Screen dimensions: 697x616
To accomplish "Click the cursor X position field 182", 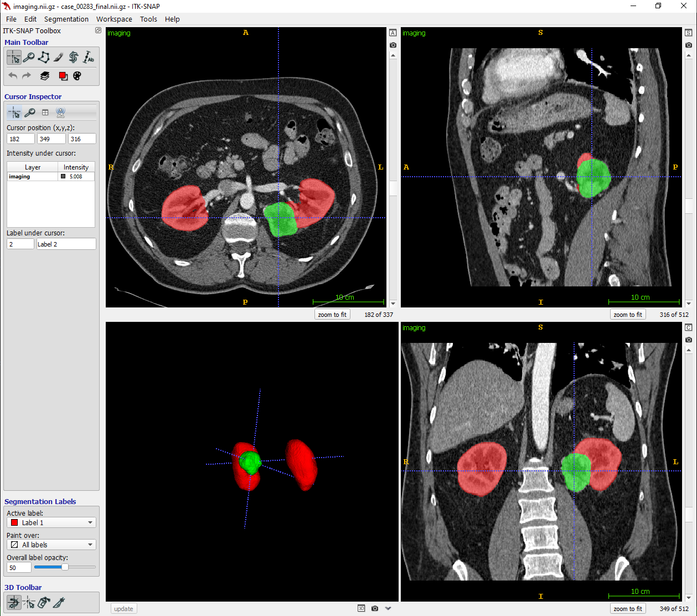I will pos(20,139).
